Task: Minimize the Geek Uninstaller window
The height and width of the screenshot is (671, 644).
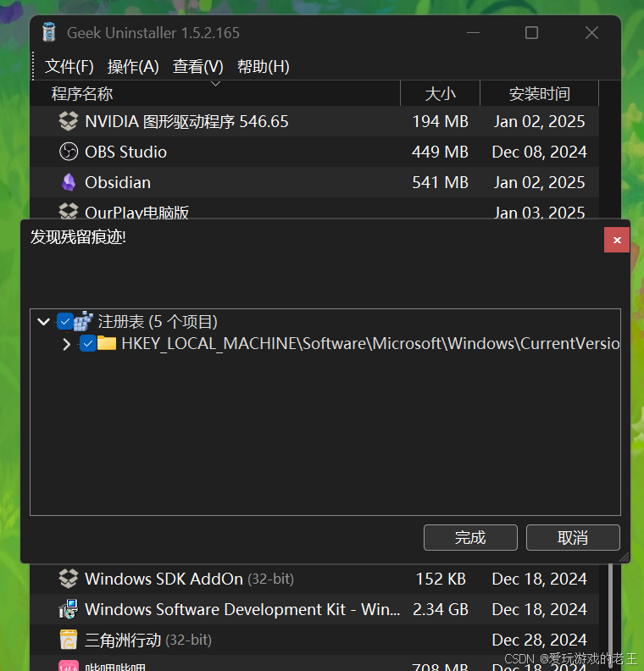Action: click(x=473, y=32)
